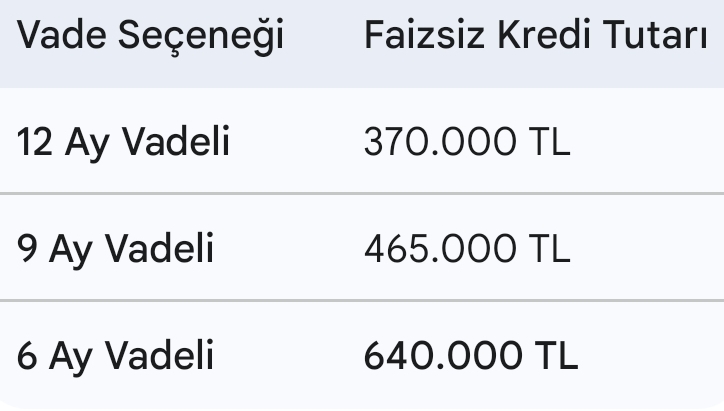Click the 465.000 TL amount
The image size is (724, 411).
pos(467,249)
